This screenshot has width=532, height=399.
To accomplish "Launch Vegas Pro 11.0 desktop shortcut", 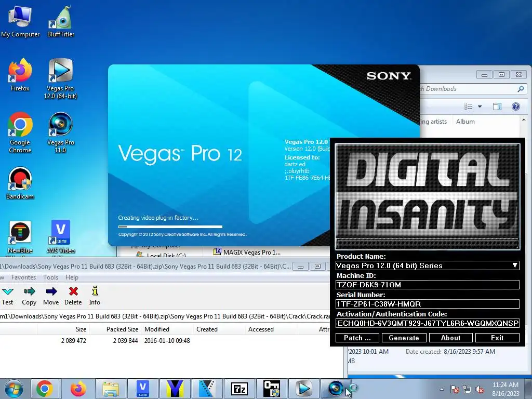I will (60, 132).
